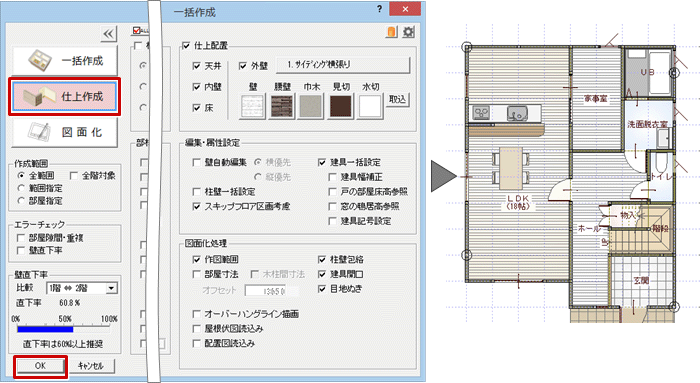Viewport: 700px width, 383px height.
Task: Open settings gear icon in dialog
Action: (x=408, y=32)
